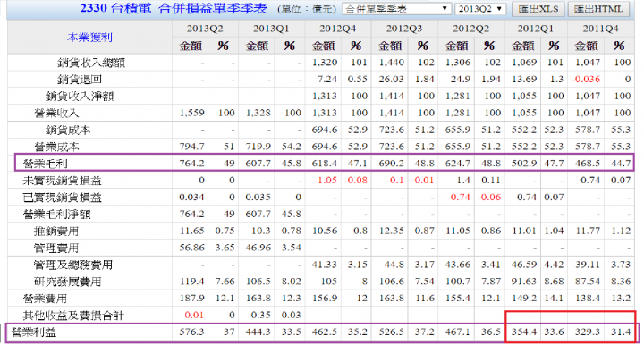The width and height of the screenshot is (644, 345).
Task: Select the 2011Q4 column header
Action: [x=600, y=29]
